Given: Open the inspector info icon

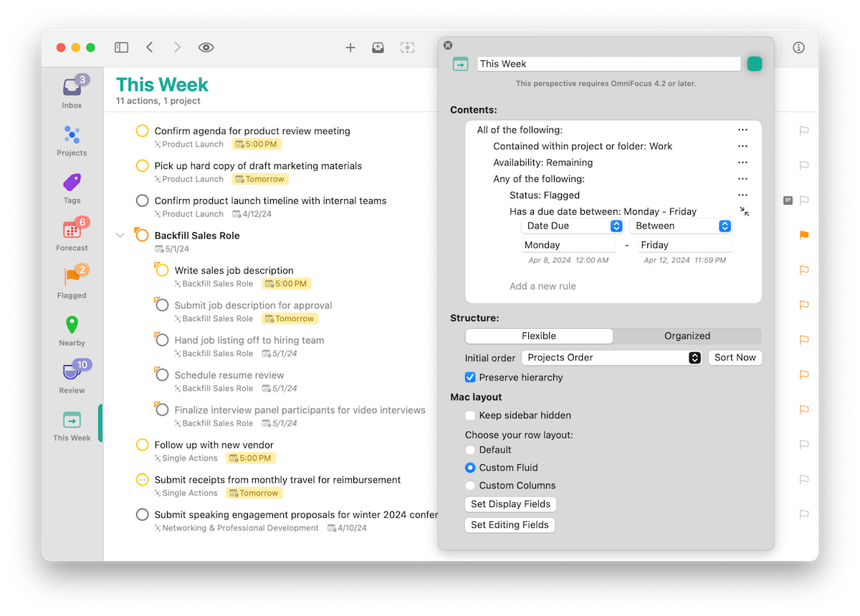Looking at the screenshot, I should click(x=799, y=47).
